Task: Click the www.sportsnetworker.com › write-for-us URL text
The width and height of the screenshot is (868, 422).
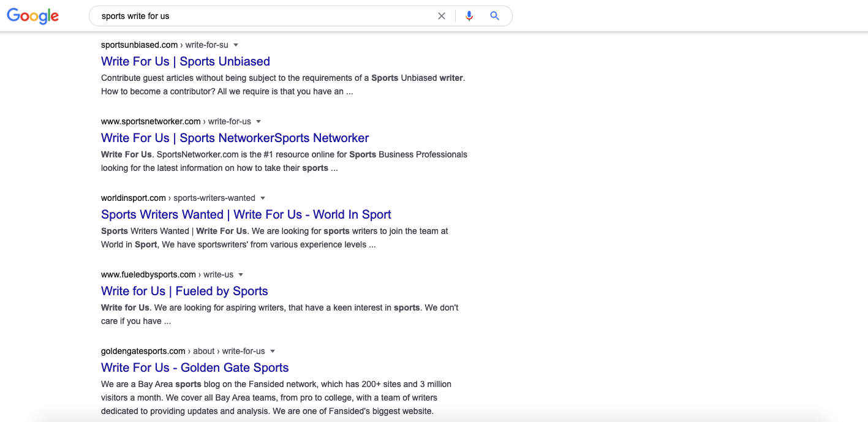Action: [x=176, y=121]
